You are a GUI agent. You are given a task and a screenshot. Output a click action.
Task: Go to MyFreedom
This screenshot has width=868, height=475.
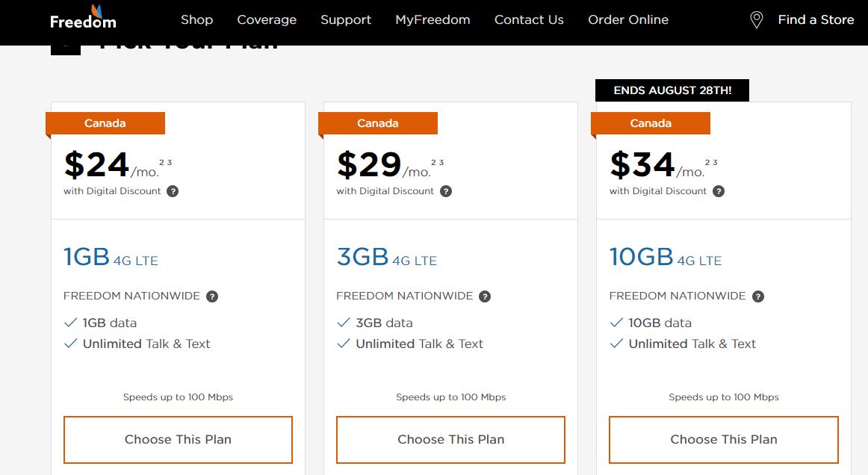click(433, 19)
